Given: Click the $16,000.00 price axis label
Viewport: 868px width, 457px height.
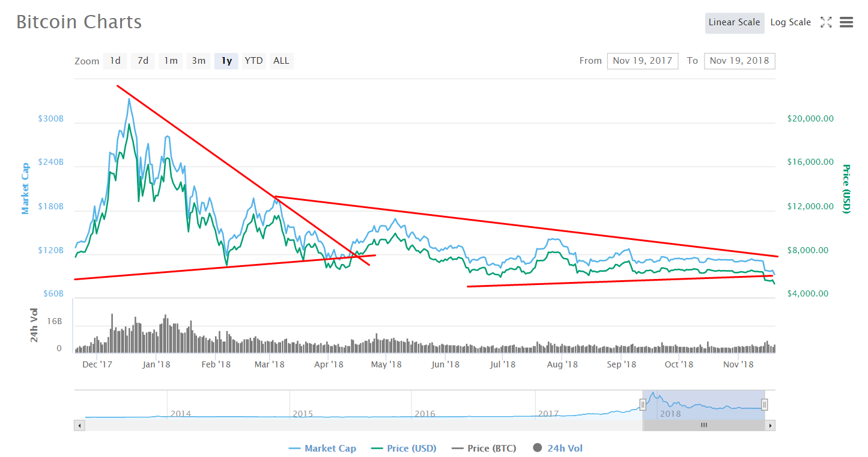Looking at the screenshot, I should pos(810,162).
